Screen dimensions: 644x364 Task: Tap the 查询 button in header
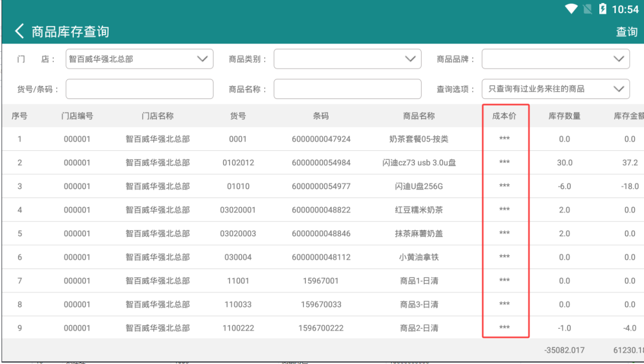[x=627, y=32]
